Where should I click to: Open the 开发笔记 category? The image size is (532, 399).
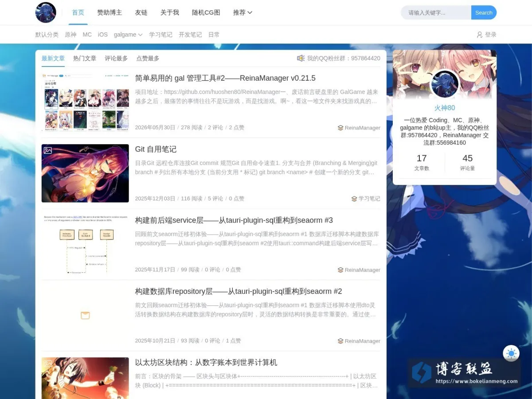[x=190, y=35]
